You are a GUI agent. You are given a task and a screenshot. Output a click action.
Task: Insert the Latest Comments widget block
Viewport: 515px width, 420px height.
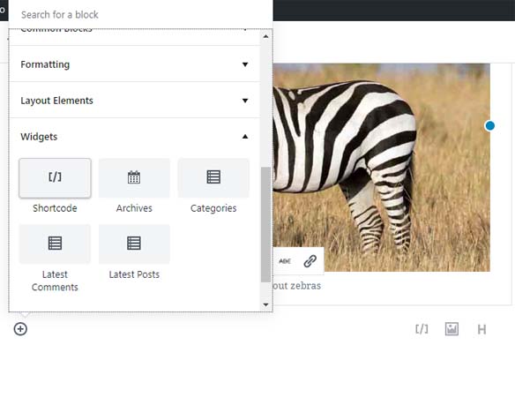55,259
